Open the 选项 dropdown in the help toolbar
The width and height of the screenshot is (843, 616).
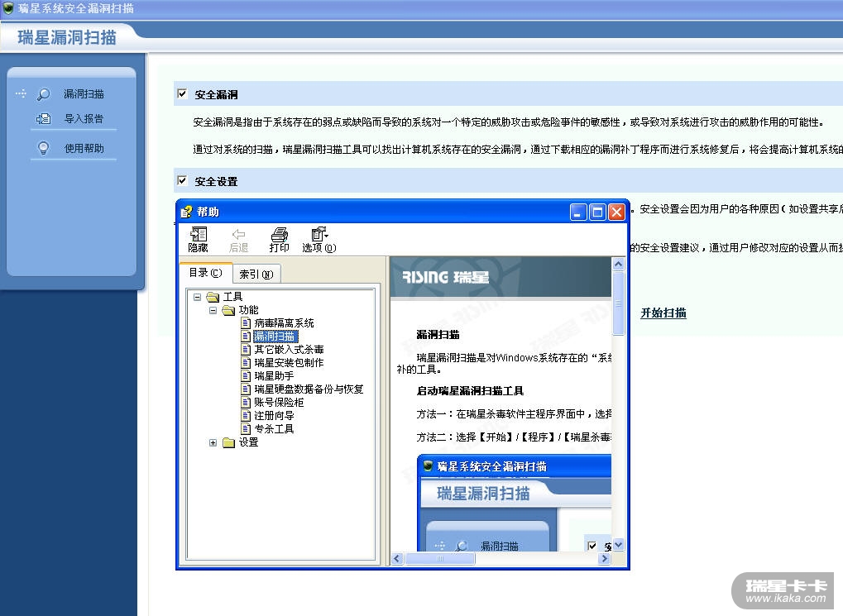pyautogui.click(x=319, y=240)
